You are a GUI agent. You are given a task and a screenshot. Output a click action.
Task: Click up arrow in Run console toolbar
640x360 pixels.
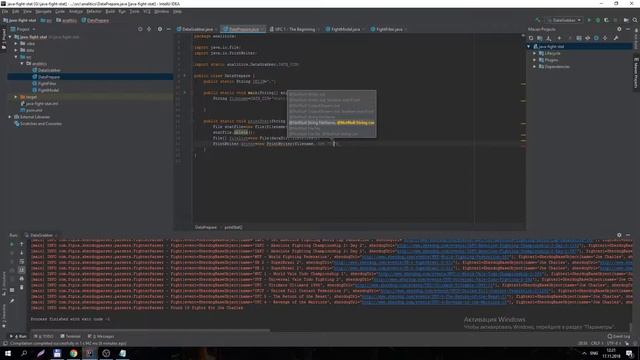(x=22, y=244)
